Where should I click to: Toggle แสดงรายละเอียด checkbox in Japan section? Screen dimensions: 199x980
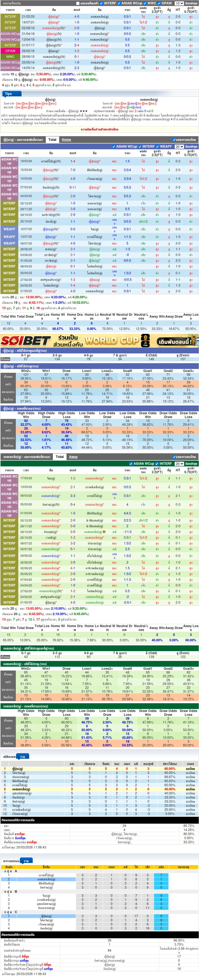[x=174, y=140]
